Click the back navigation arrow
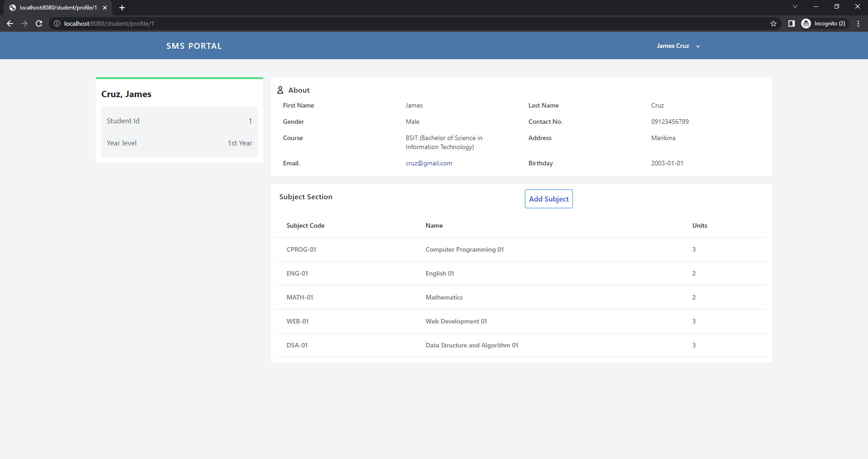The image size is (868, 459). click(x=10, y=23)
